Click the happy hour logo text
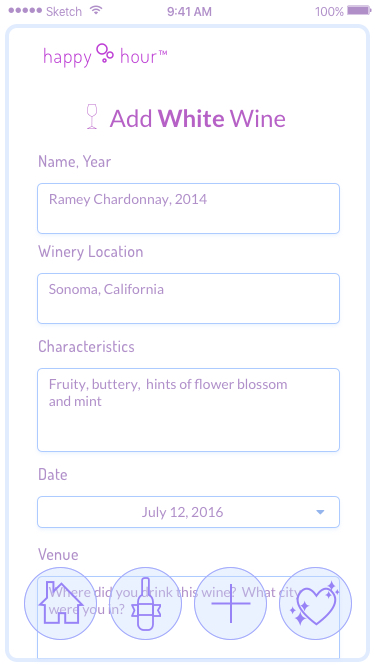The image size is (375, 667). (x=105, y=55)
